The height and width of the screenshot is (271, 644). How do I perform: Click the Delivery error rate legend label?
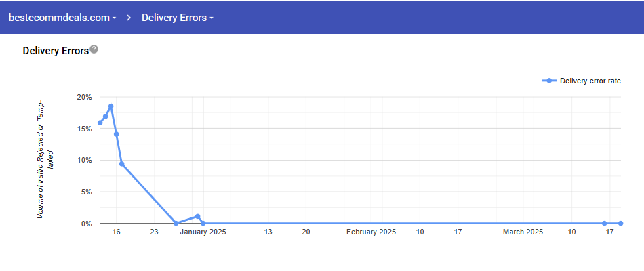590,81
